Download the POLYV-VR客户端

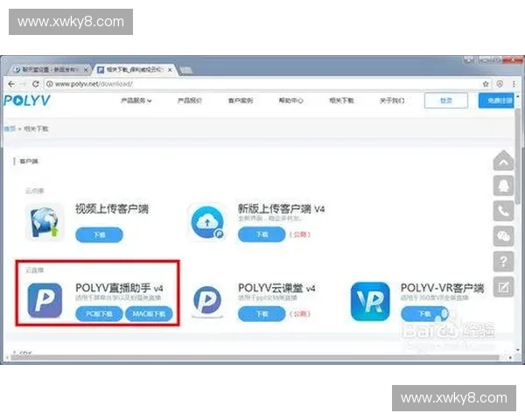point(424,314)
